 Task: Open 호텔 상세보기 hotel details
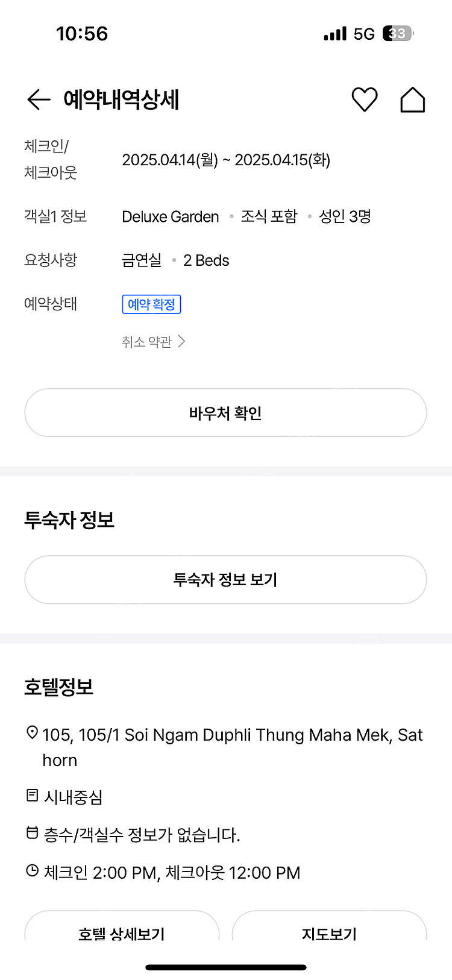[x=122, y=932]
